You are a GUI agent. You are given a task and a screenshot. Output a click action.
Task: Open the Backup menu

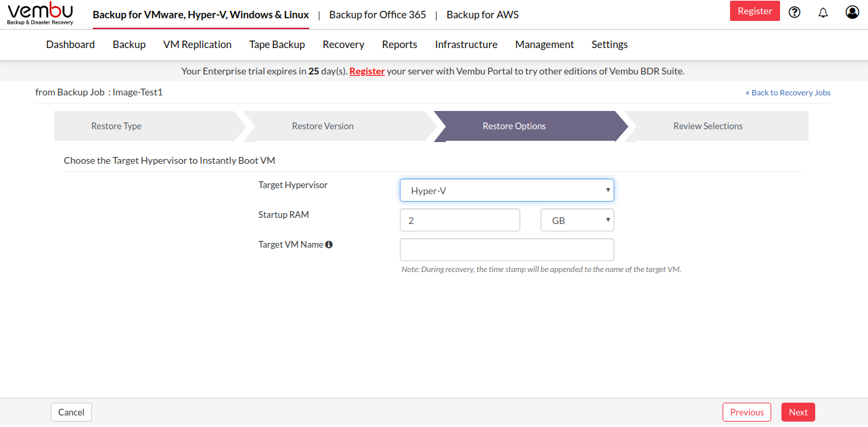(129, 44)
